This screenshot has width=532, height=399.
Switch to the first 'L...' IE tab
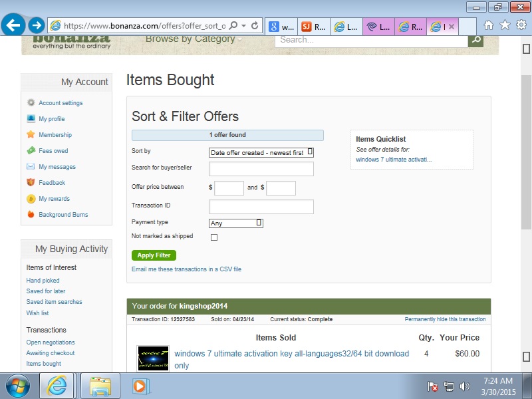(x=346, y=27)
